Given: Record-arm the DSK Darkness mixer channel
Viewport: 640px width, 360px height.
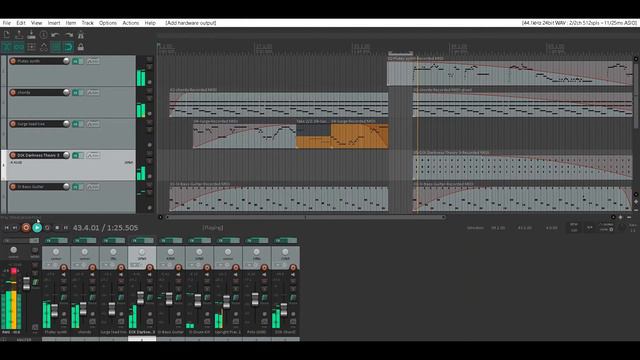Looking at the screenshot, I should pos(150,268).
